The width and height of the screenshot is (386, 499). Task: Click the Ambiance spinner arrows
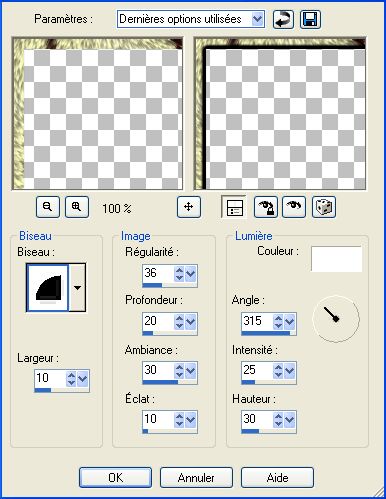click(179, 371)
